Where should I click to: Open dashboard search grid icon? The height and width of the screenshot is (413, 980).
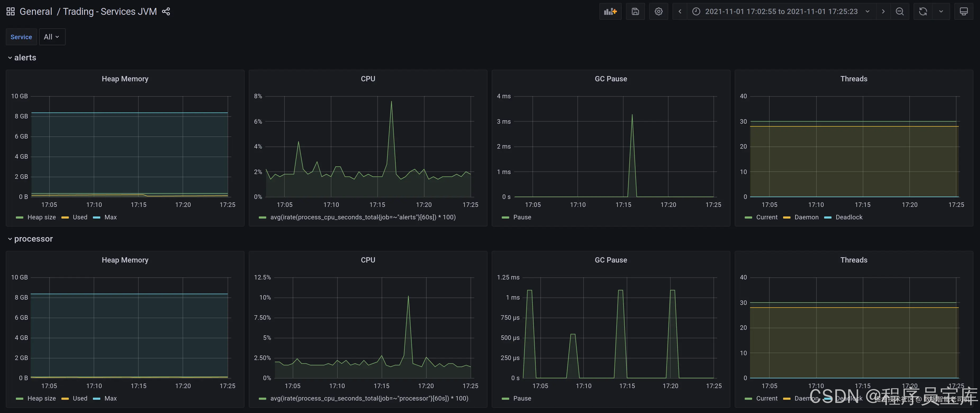(x=11, y=11)
